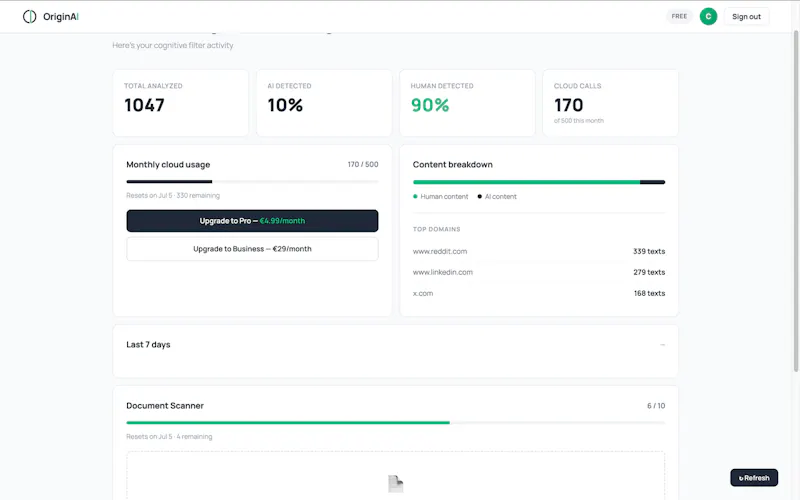Click the Monthly cloud usage heading
This screenshot has height=500, width=800.
pos(168,165)
